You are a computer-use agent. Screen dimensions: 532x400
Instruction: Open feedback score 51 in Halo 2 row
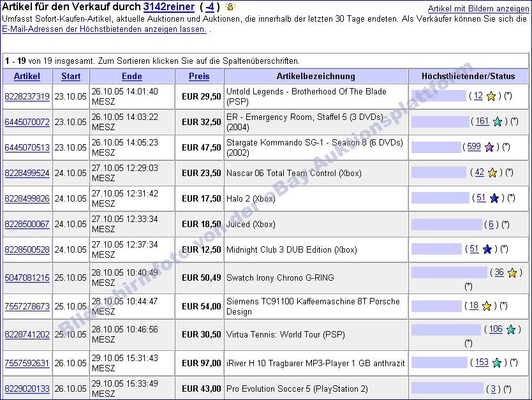(482, 198)
